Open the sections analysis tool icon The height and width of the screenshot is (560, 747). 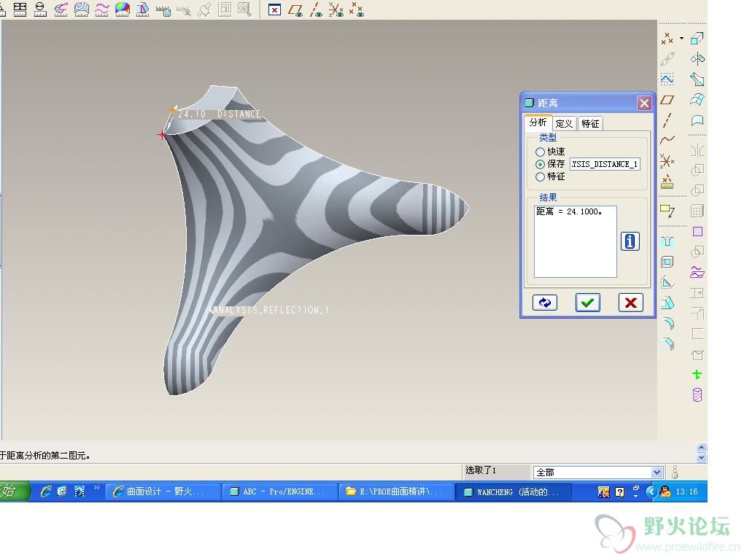click(x=82, y=9)
